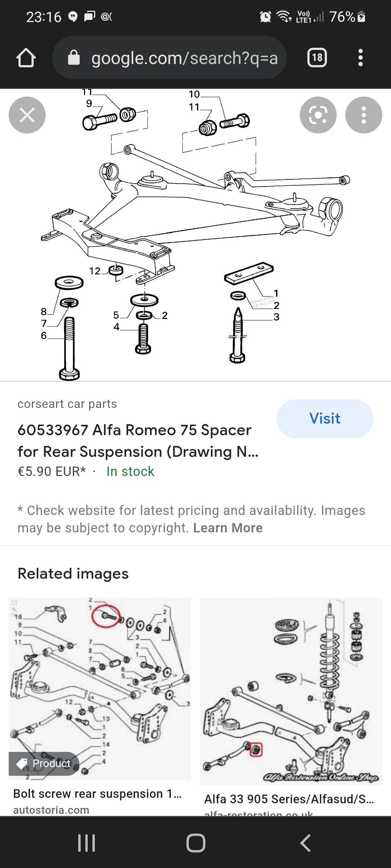Tap the padlock site security icon
The image size is (391, 868).
coord(74,58)
